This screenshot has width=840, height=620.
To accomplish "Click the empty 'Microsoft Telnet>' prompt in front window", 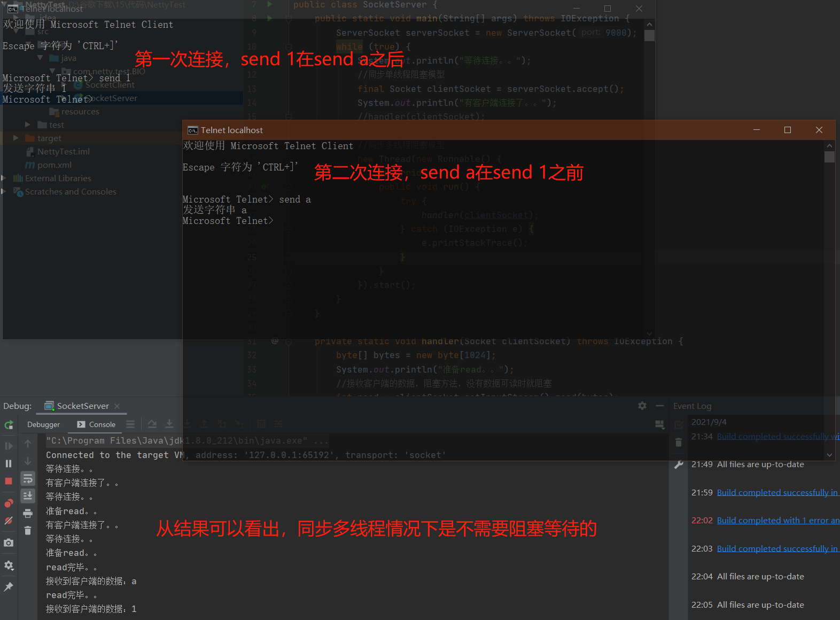I will pyautogui.click(x=228, y=221).
